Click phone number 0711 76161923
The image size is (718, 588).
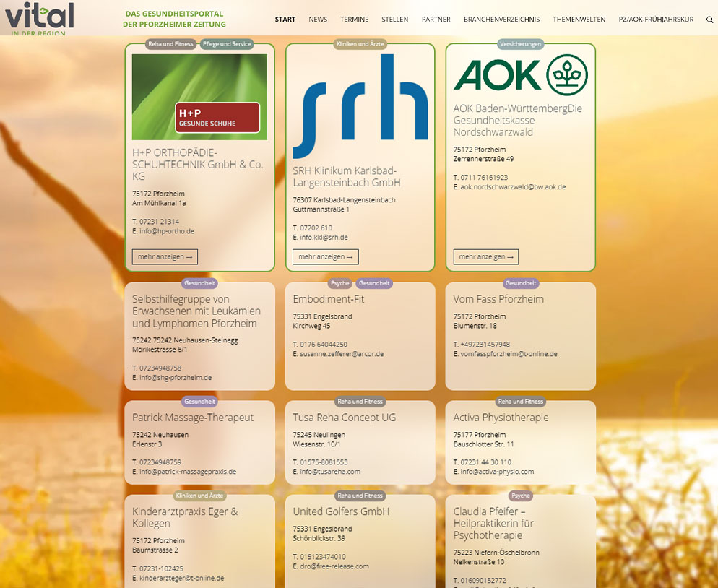click(484, 177)
